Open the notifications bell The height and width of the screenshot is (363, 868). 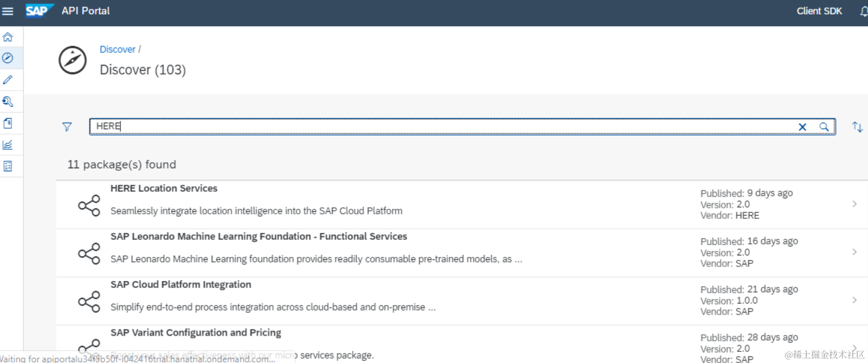point(863,12)
